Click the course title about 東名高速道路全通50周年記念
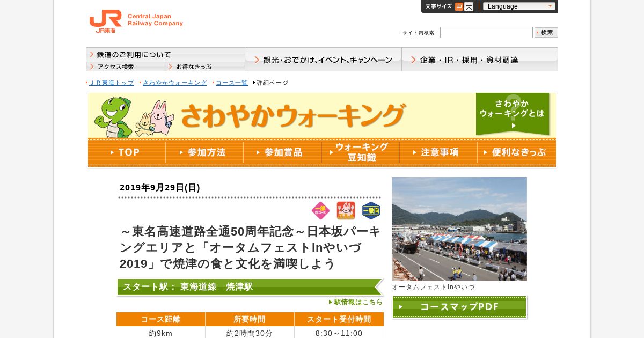The height and width of the screenshot is (338, 644). tap(250, 247)
